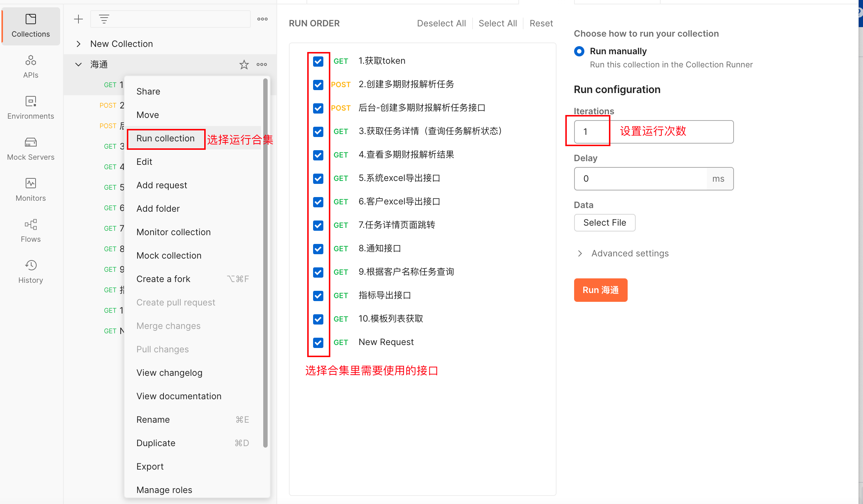Open the Collections panel
Screen dimensions: 863x504
30,26
